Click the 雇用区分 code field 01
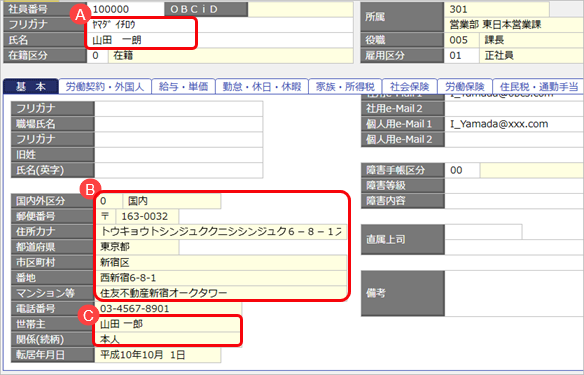584x375 pixels. [x=461, y=55]
